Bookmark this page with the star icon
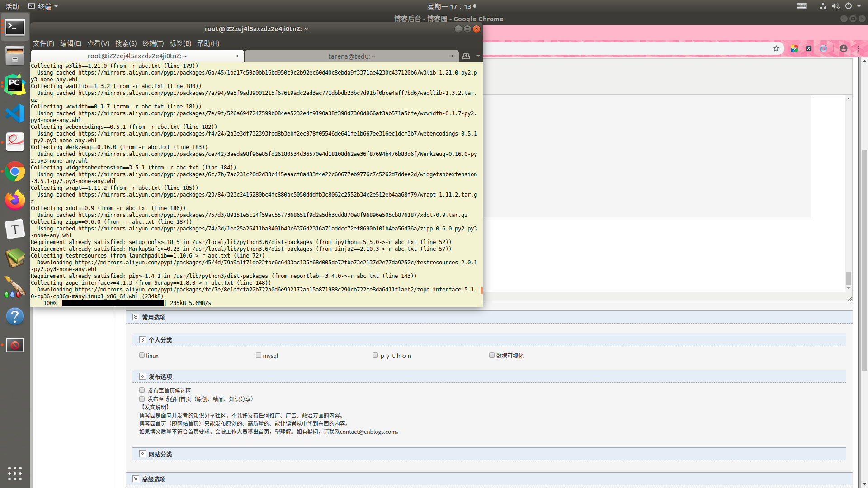 776,48
